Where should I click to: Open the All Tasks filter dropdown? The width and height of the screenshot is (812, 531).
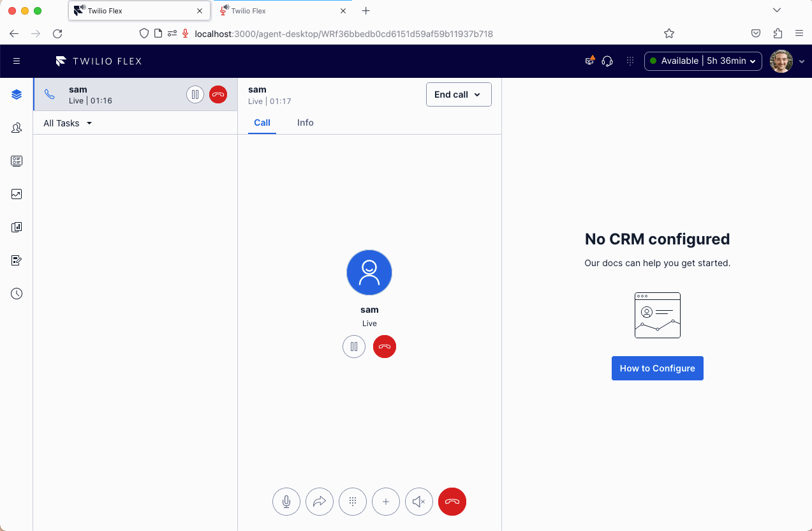[68, 123]
